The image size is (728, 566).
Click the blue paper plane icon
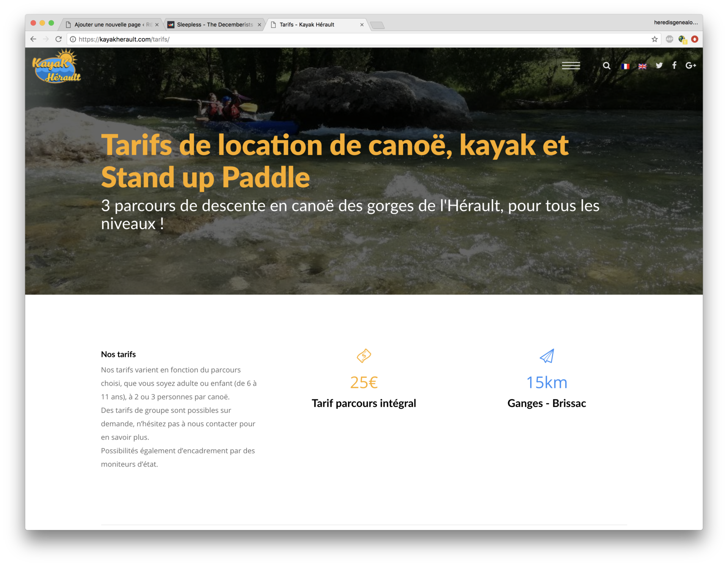(x=547, y=356)
